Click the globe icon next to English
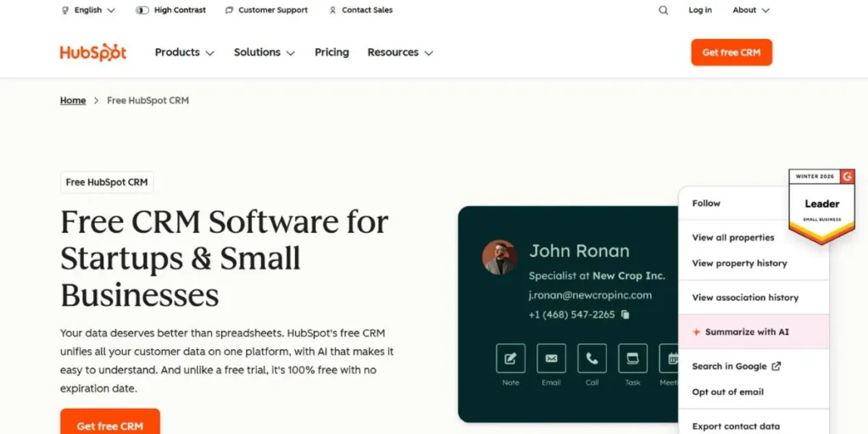 (x=64, y=10)
